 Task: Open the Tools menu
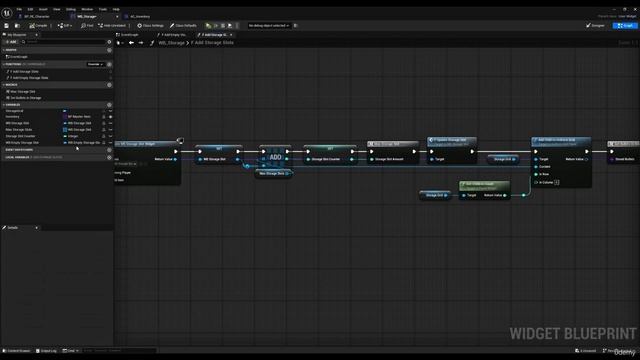click(x=103, y=9)
